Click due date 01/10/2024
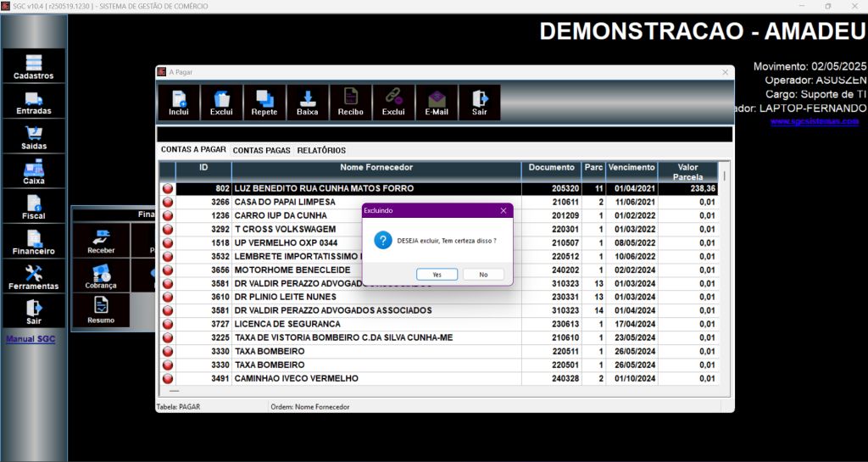 click(635, 378)
